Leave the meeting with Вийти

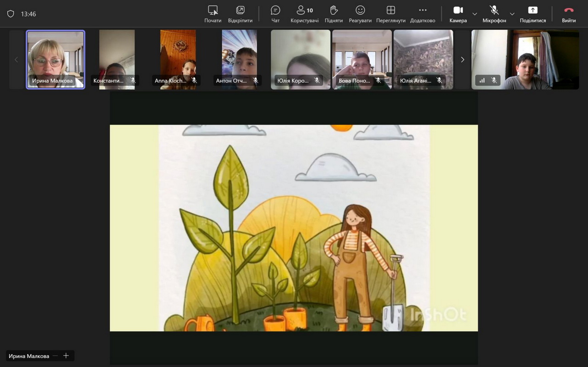(x=569, y=14)
